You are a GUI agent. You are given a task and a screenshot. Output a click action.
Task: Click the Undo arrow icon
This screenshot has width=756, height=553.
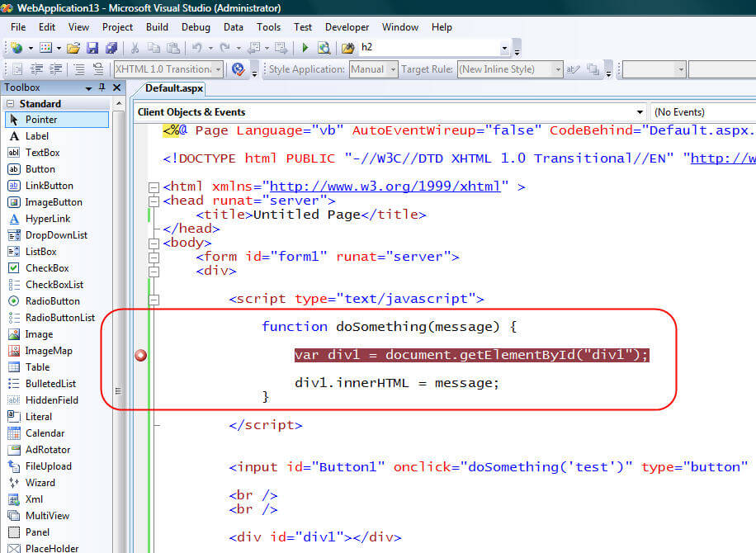click(196, 48)
